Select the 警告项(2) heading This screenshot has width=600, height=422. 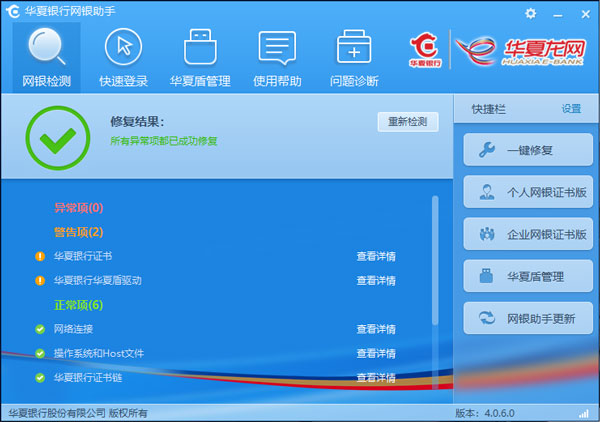(x=79, y=232)
